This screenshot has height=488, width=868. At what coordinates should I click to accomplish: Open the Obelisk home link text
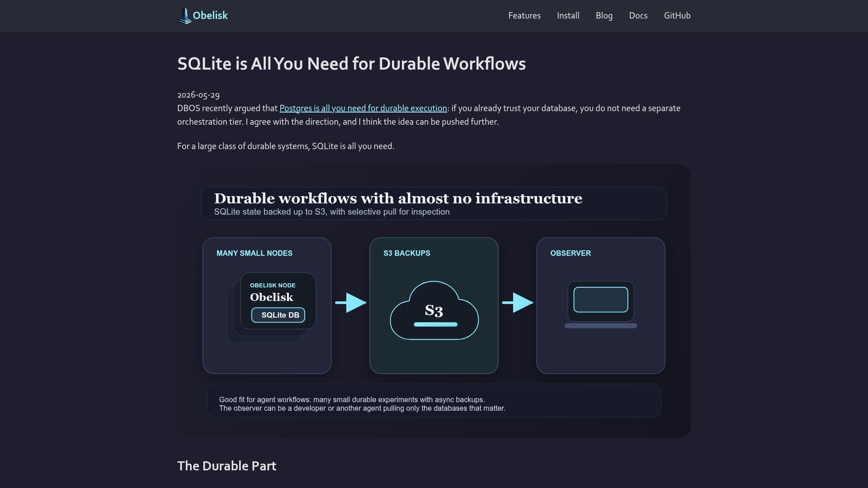(210, 15)
